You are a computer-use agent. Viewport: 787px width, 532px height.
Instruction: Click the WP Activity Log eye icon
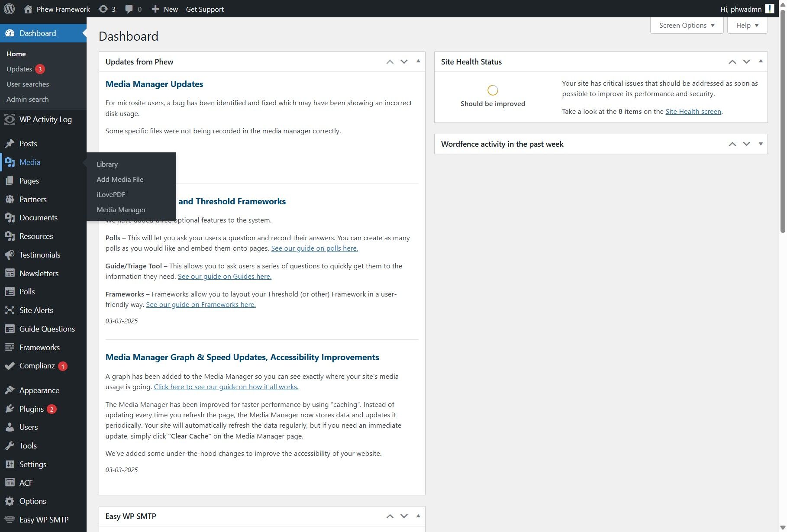coord(10,119)
